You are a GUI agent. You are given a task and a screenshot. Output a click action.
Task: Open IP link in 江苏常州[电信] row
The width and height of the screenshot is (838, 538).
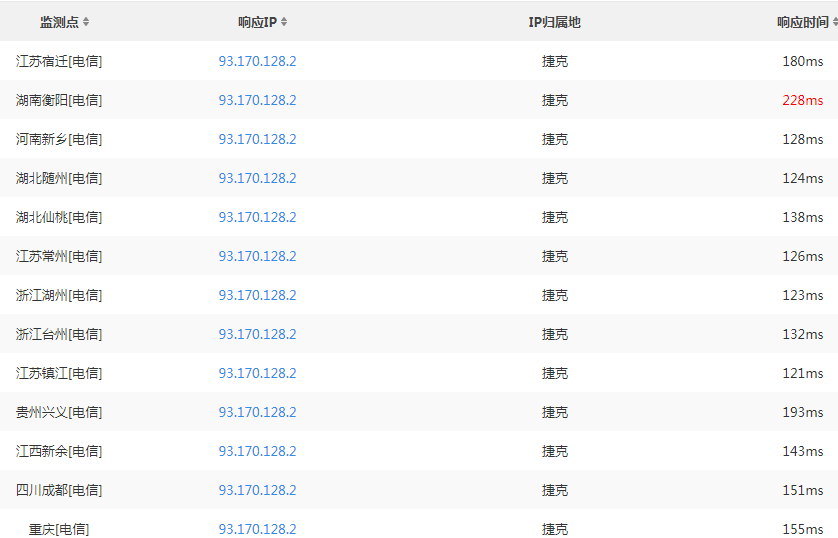pos(257,256)
